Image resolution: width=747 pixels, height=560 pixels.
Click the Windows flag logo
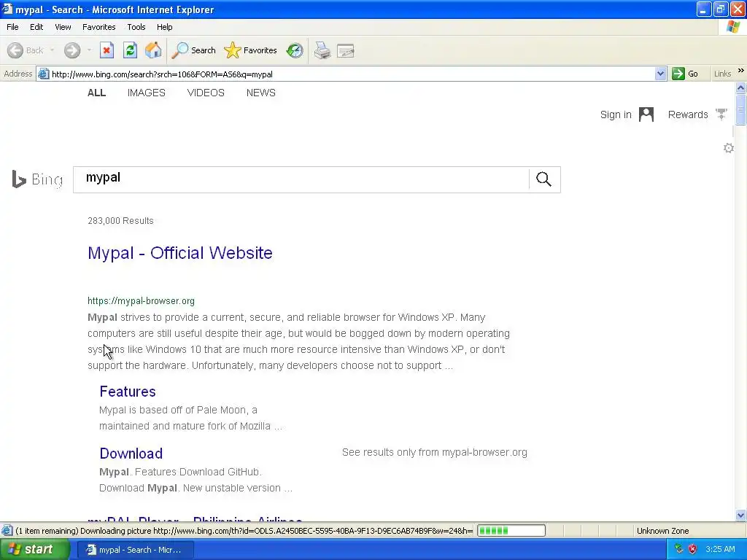734,27
